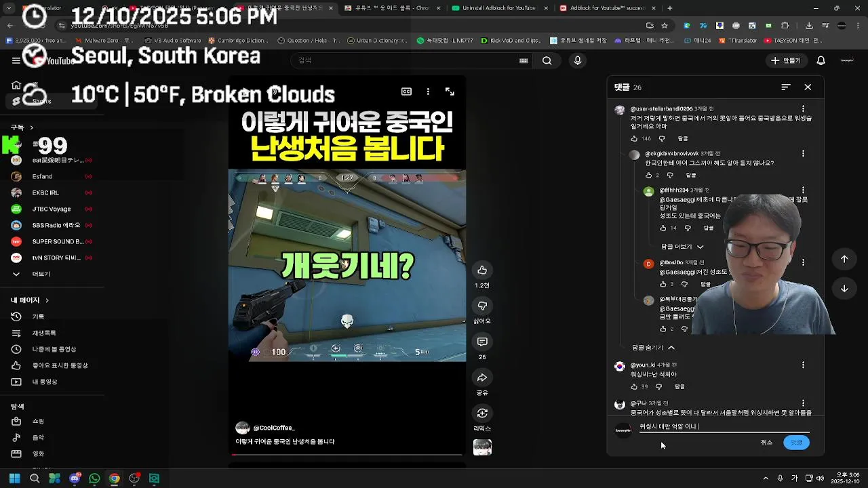Submit the comment with blue 댓글 button
868x488 pixels.
[x=796, y=443]
